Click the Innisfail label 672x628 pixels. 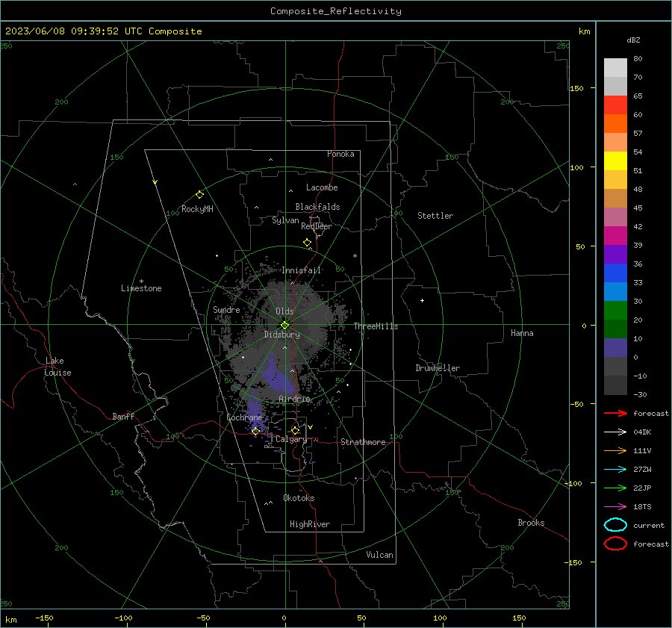coord(301,270)
